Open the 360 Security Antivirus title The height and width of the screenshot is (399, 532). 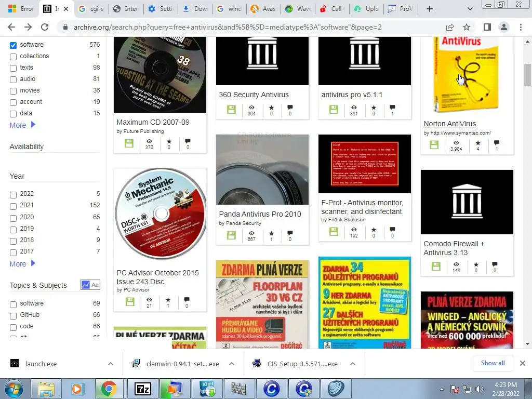[254, 95]
